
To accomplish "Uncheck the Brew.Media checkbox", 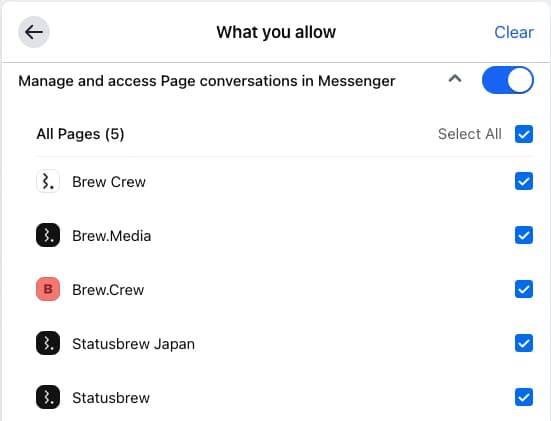I will pos(524,235).
